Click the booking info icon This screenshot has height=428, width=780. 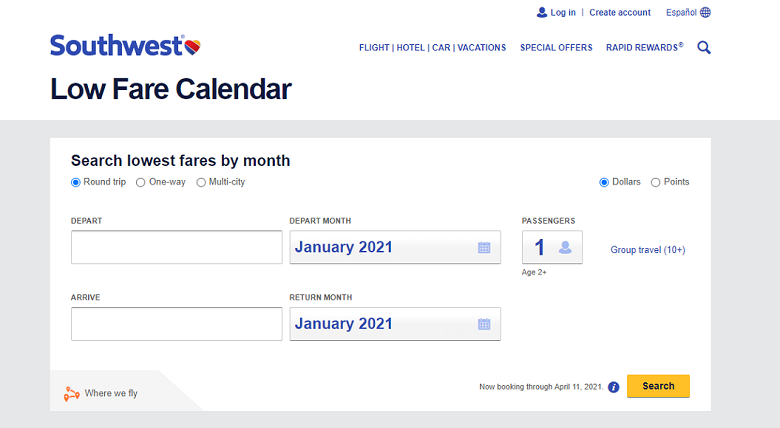(614, 387)
